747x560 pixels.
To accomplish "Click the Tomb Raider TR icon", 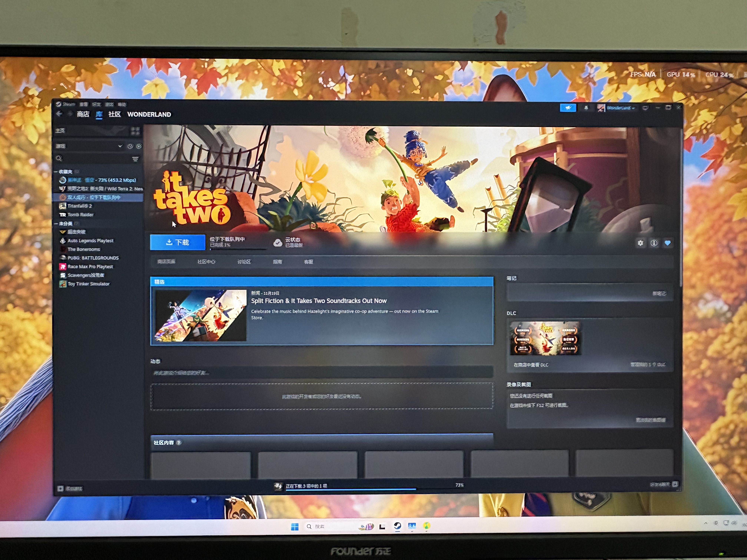I will 62,215.
